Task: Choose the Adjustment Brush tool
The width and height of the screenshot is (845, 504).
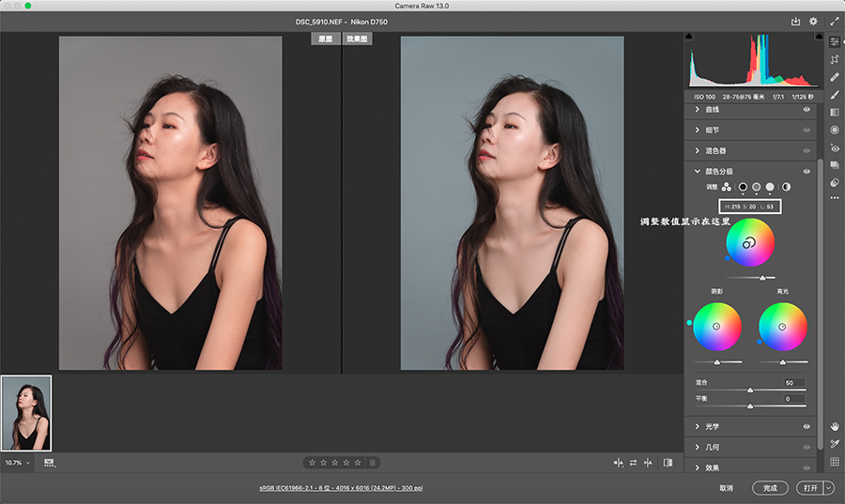Action: click(x=834, y=95)
